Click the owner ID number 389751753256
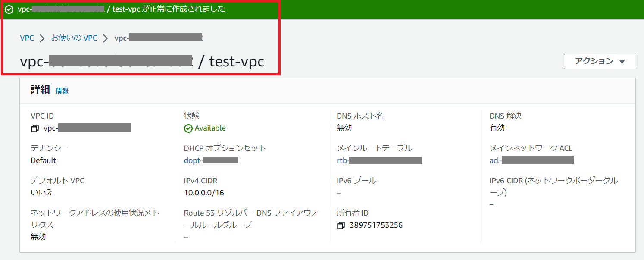The width and height of the screenshot is (644, 260). coord(376,225)
